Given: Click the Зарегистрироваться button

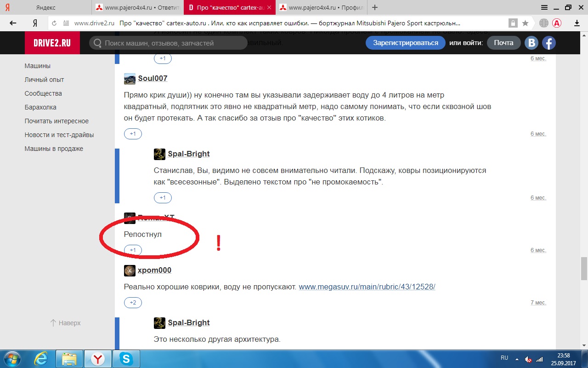Looking at the screenshot, I should point(405,43).
